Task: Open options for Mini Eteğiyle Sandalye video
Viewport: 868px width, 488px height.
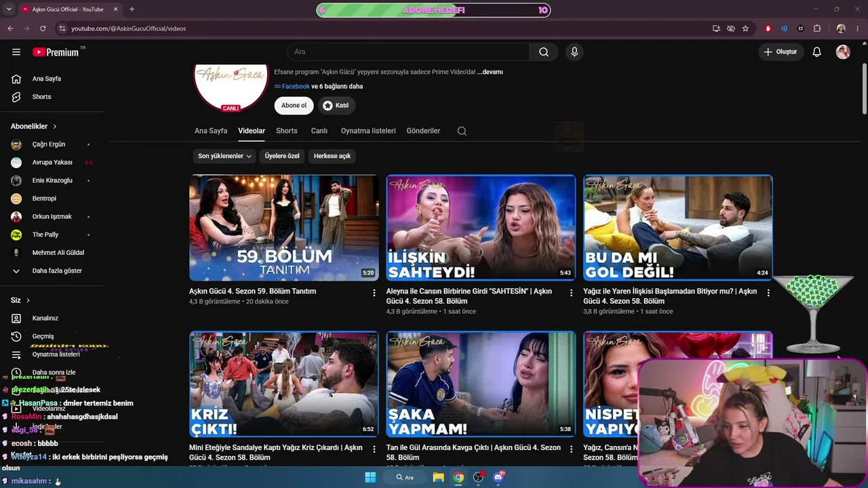Action: pyautogui.click(x=374, y=449)
